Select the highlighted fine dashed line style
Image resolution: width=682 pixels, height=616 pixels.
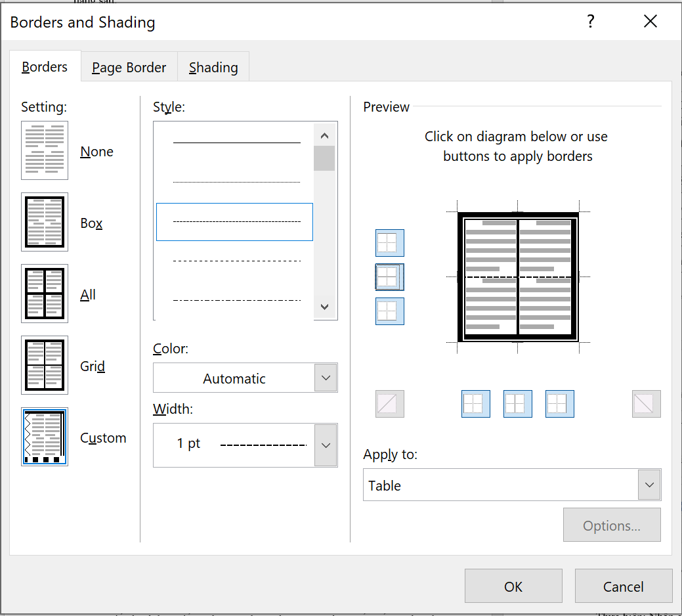tap(235, 222)
